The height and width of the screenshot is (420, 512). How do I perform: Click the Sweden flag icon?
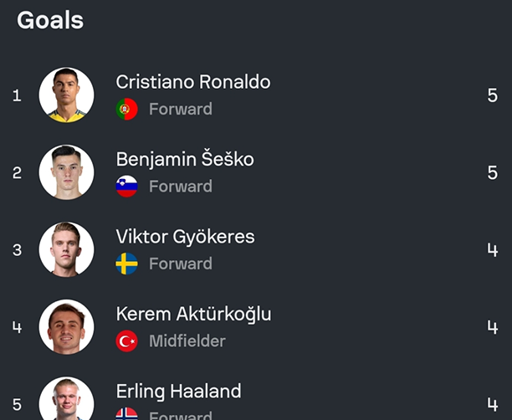point(127,264)
